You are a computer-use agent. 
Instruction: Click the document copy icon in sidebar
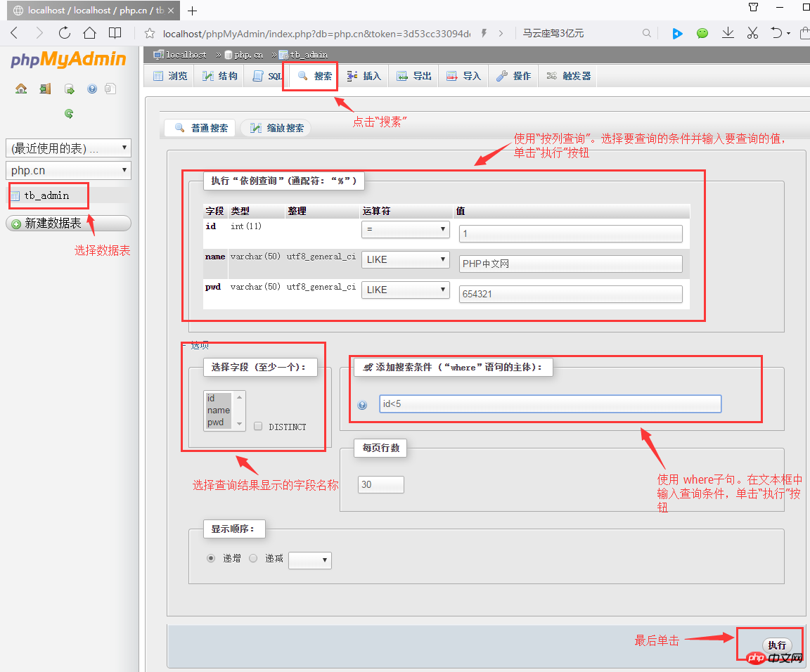[110, 89]
